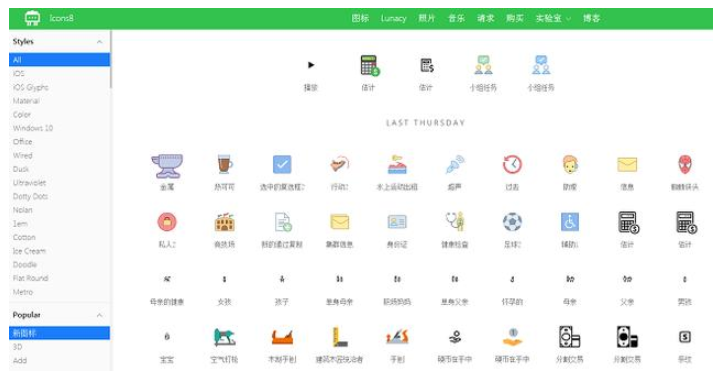The width and height of the screenshot is (721, 388).
Task: Collapse the Styles section chevron
Action: click(99, 42)
